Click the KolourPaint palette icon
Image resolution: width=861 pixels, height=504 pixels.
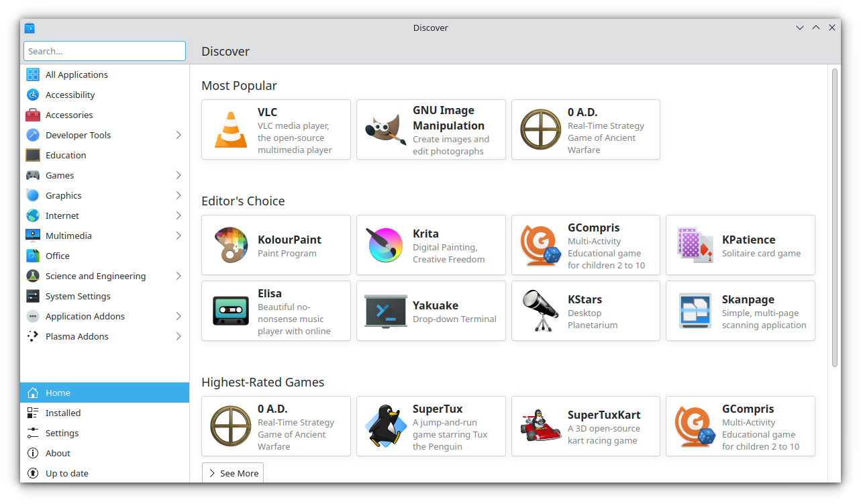pos(230,245)
